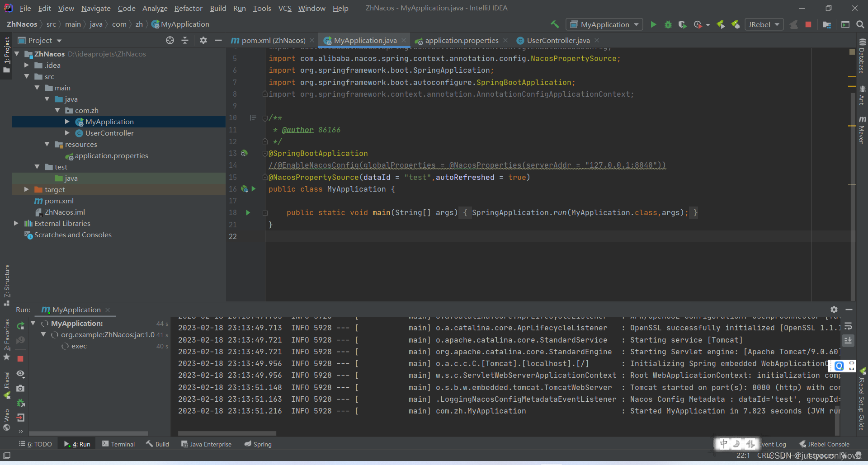Run MyApplication with the green play button
The image size is (868, 465).
(653, 24)
